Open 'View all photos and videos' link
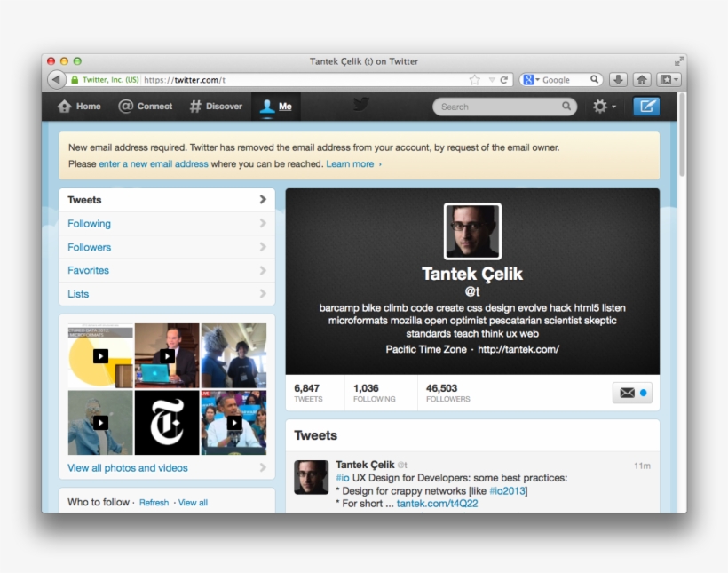The height and width of the screenshot is (573, 728). (x=128, y=468)
